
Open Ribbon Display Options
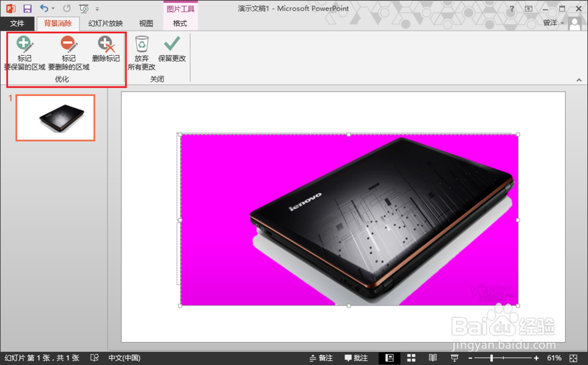click(529, 9)
